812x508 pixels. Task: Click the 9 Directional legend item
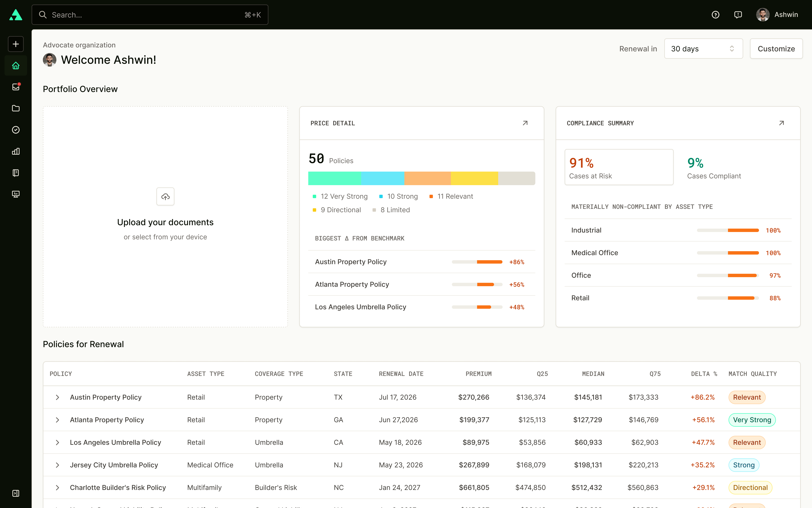[337, 210]
